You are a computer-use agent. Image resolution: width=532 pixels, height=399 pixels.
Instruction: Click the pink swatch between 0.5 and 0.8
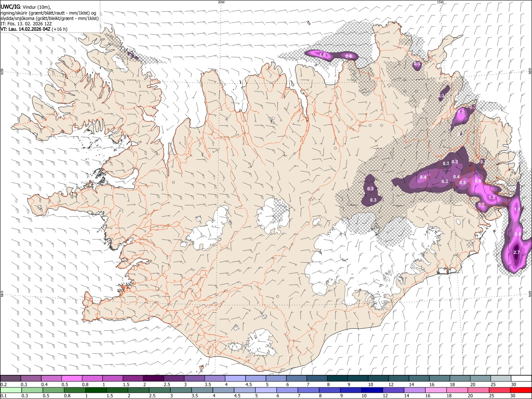click(71, 379)
